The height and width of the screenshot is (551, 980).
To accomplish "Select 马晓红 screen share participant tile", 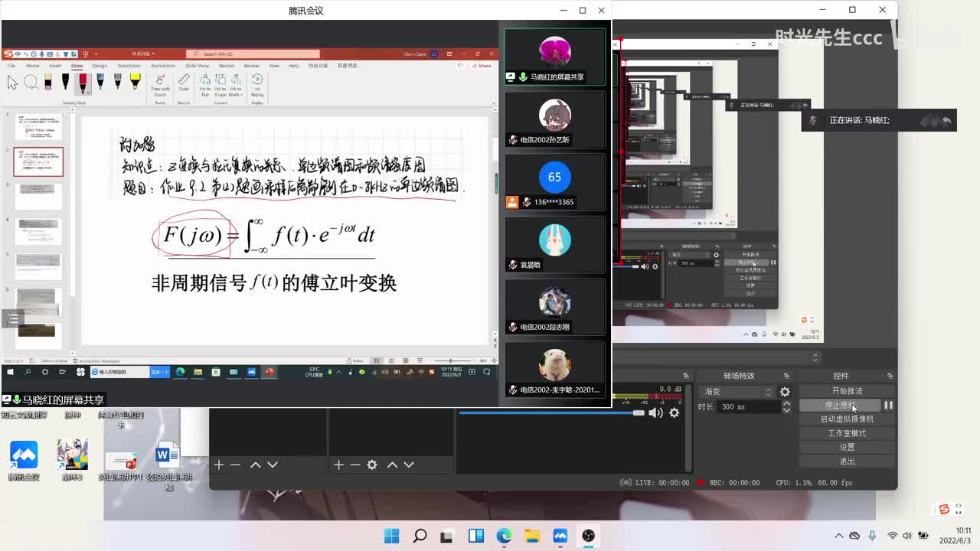I will pos(555,57).
